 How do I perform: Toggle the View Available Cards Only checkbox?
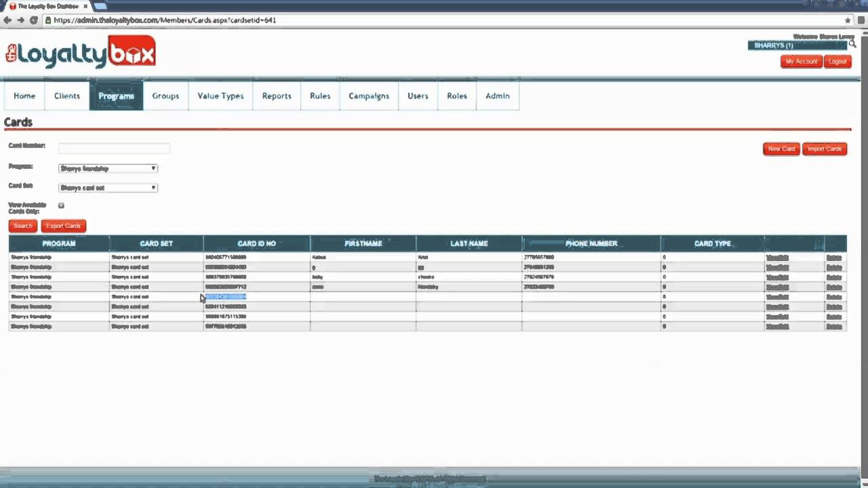click(x=61, y=205)
